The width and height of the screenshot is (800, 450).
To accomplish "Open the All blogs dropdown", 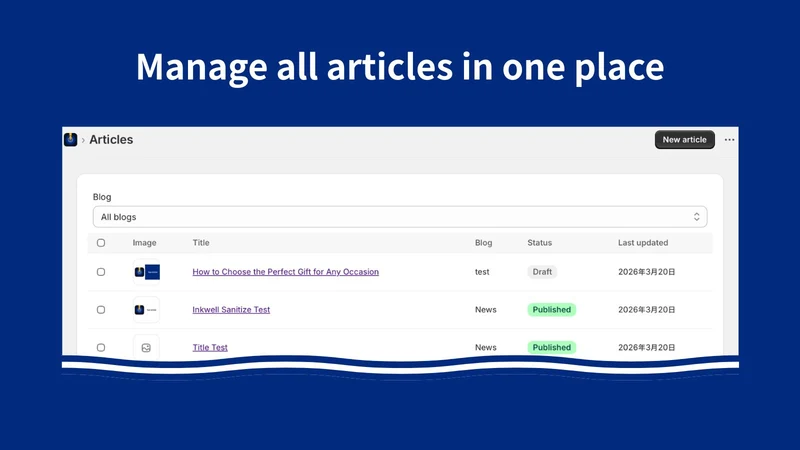I will [x=400, y=217].
